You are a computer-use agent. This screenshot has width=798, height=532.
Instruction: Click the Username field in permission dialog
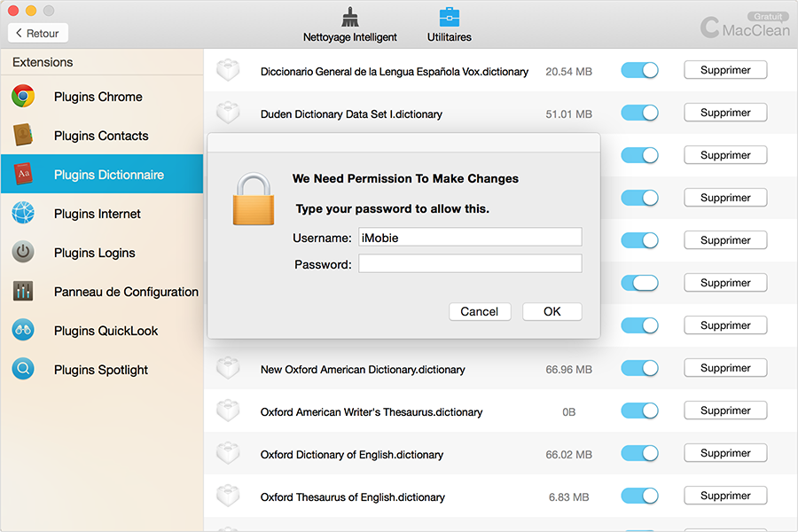tap(470, 238)
